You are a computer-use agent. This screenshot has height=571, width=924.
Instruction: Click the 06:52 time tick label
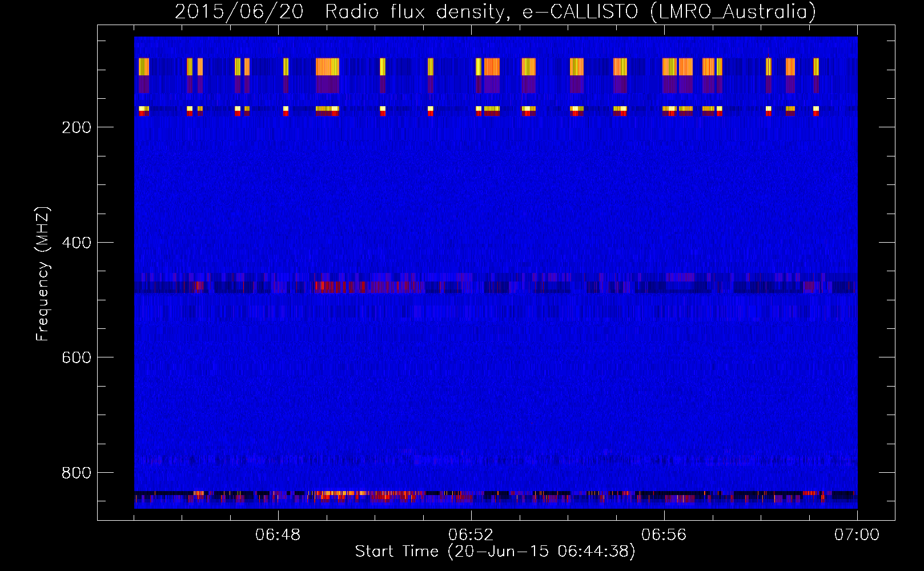click(x=471, y=535)
